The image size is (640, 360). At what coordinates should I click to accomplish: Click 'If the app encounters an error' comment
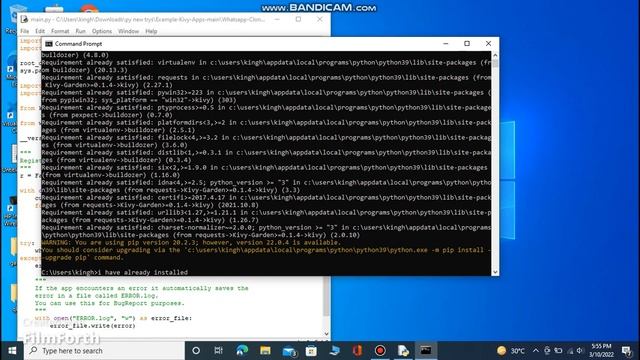click(x=141, y=288)
